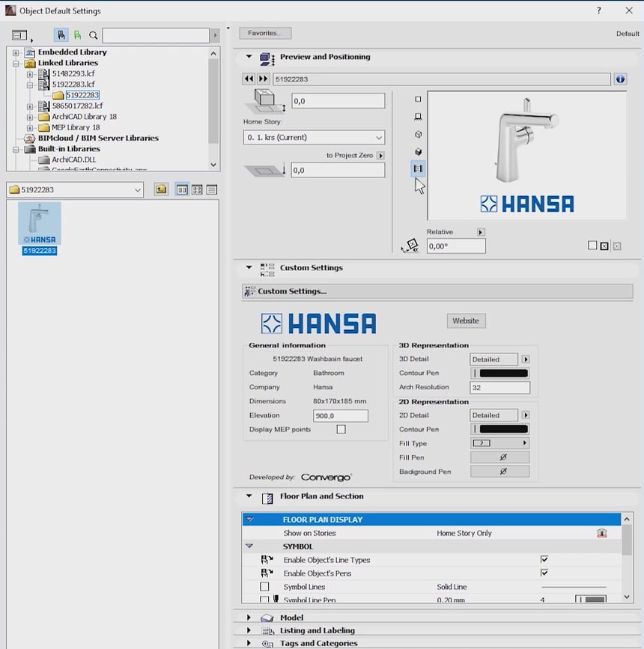This screenshot has height=649, width=644.
Task: Expand the Embedded Library tree node
Action: (16, 52)
